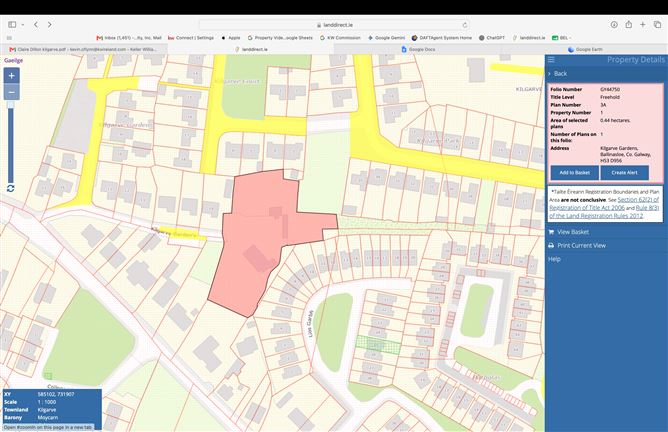
Task: Open a new tab with plus icon
Action: (x=642, y=25)
